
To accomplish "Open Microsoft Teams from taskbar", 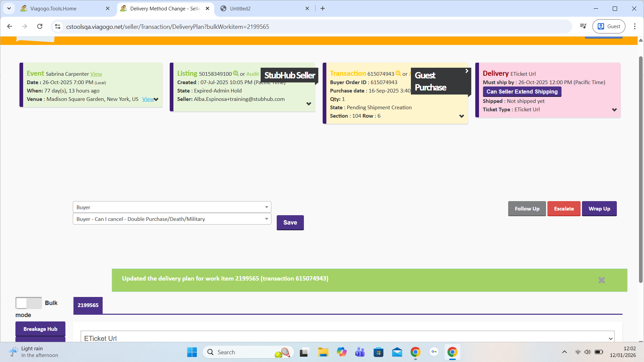I will coord(360,352).
